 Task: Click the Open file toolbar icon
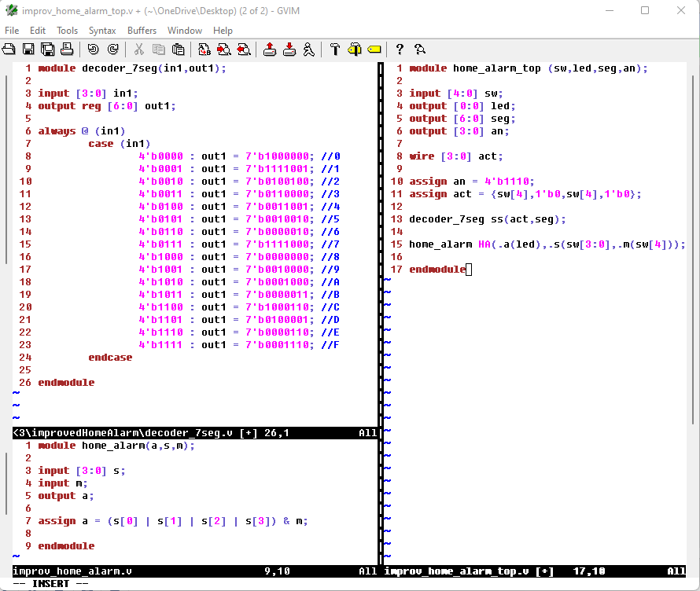[9, 50]
